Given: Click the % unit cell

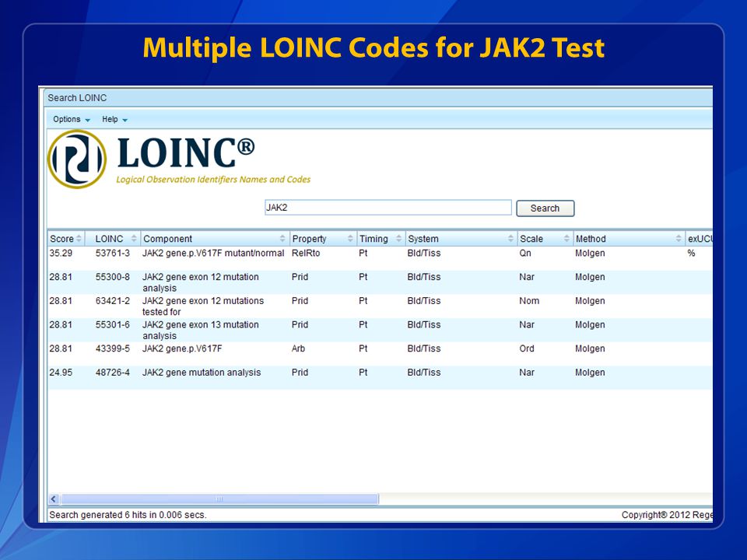Looking at the screenshot, I should click(691, 254).
